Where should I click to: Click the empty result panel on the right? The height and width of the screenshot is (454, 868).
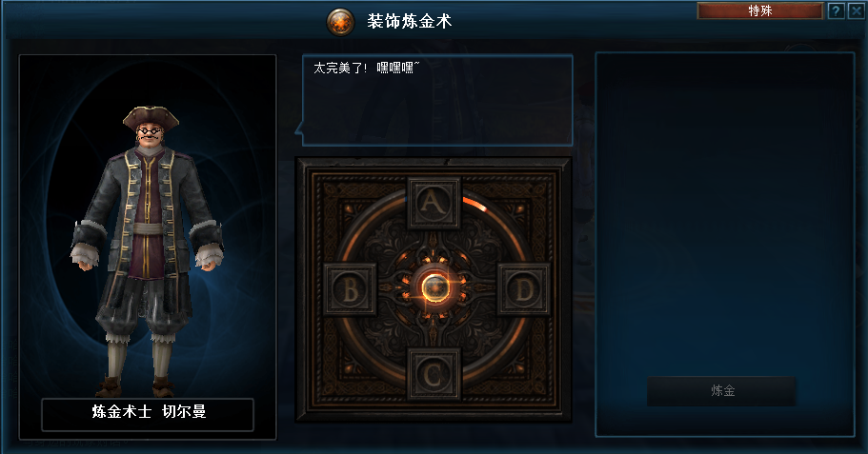click(725, 245)
